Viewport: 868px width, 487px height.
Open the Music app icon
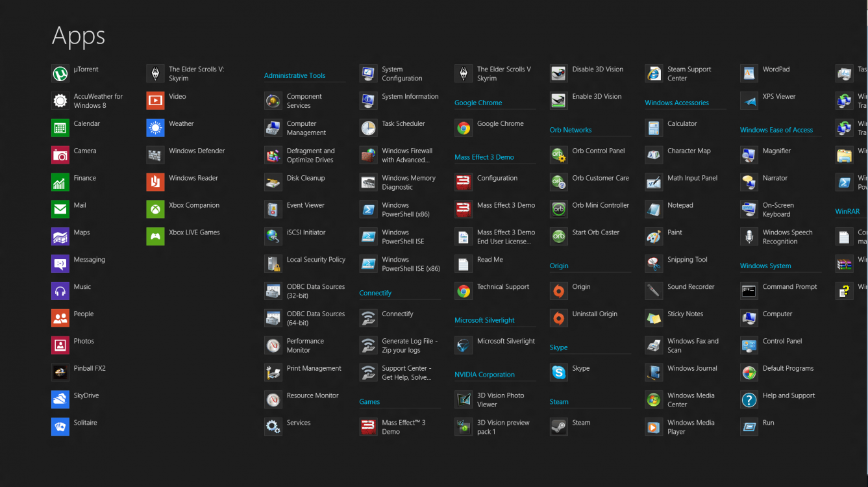point(60,292)
